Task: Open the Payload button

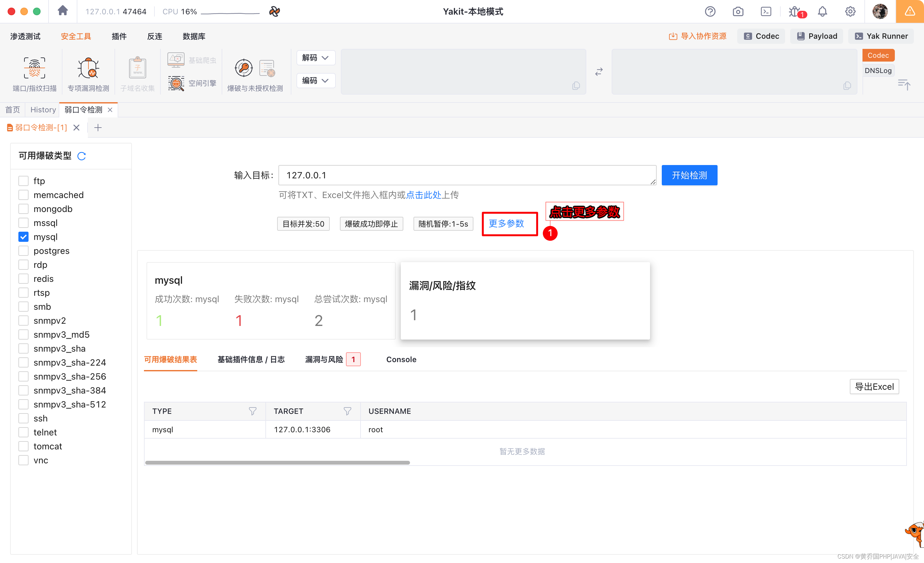Action: tap(817, 36)
